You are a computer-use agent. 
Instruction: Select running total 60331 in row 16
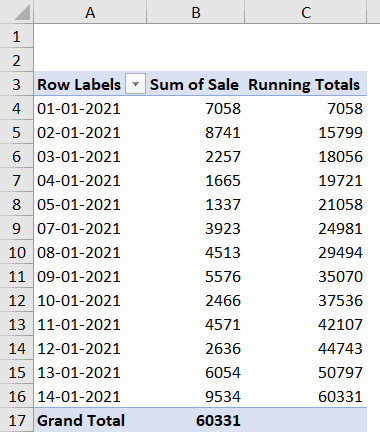(x=306, y=396)
